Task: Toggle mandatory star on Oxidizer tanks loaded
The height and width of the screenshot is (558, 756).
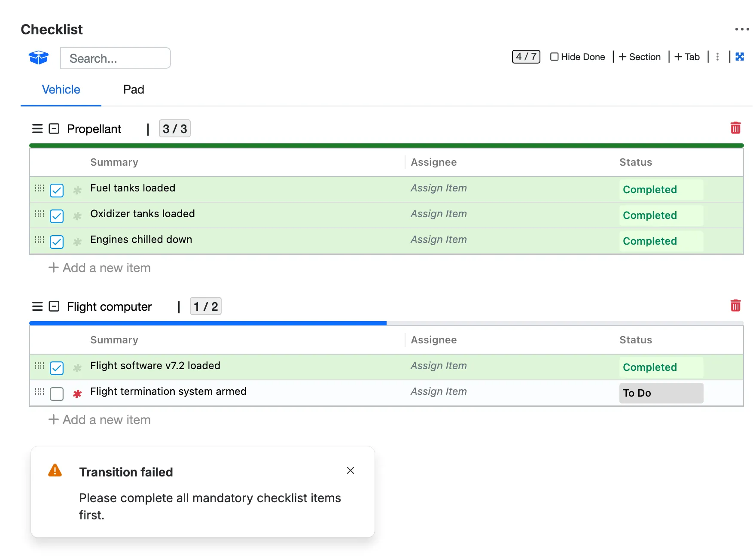Action: tap(77, 216)
